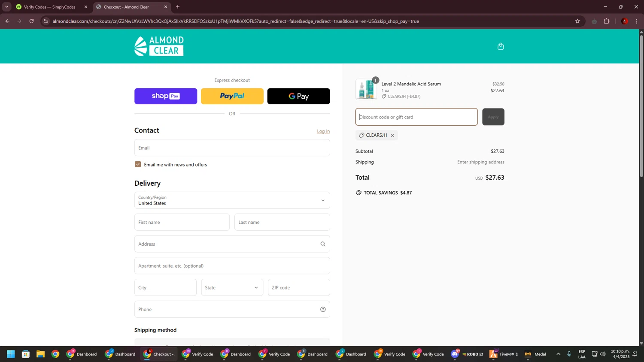644x362 pixels.
Task: Click the First name field
Action: pyautogui.click(x=182, y=222)
